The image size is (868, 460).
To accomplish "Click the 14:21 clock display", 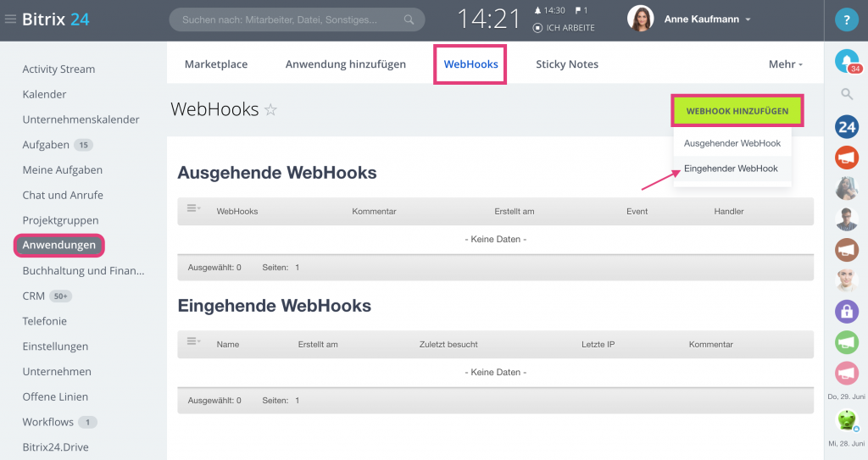I will [x=489, y=19].
